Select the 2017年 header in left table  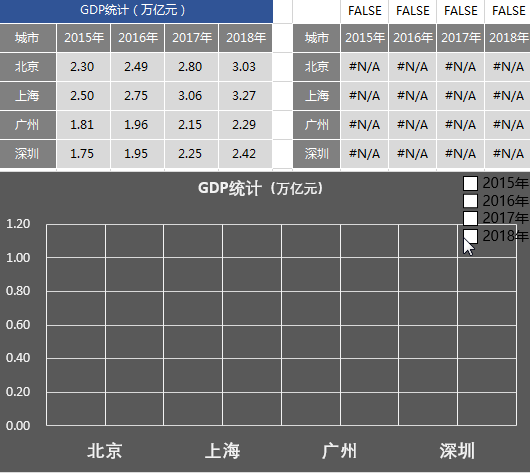[x=192, y=38]
